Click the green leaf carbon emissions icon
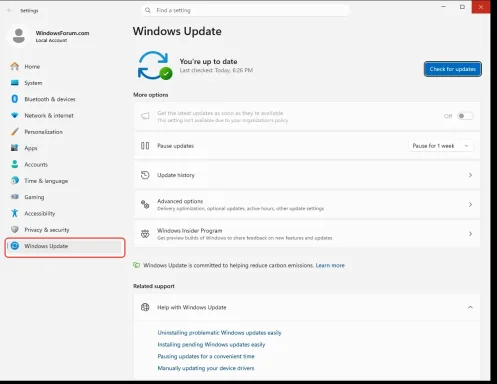Viewport: 497px width, 384px height. [136, 265]
